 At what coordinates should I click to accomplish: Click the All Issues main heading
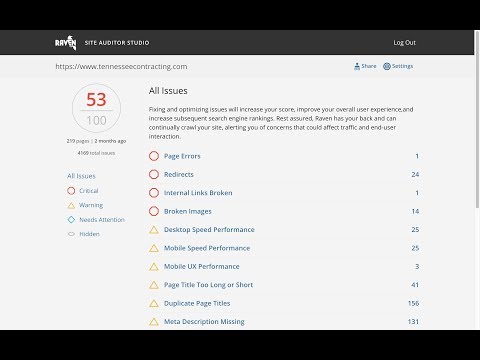pos(168,91)
